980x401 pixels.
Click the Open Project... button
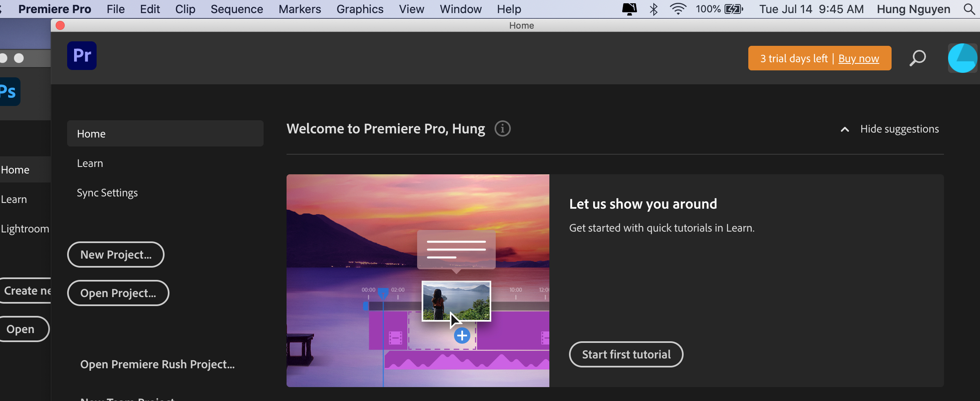pyautogui.click(x=118, y=293)
